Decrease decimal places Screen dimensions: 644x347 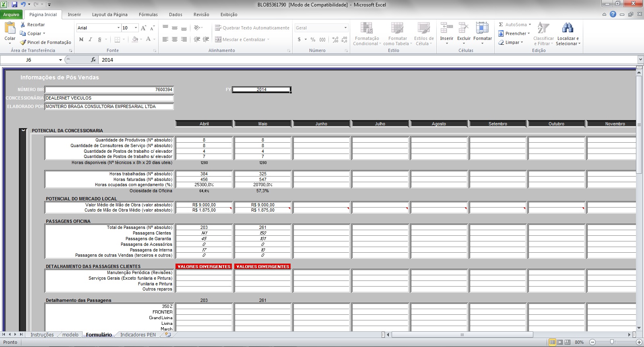[344, 39]
